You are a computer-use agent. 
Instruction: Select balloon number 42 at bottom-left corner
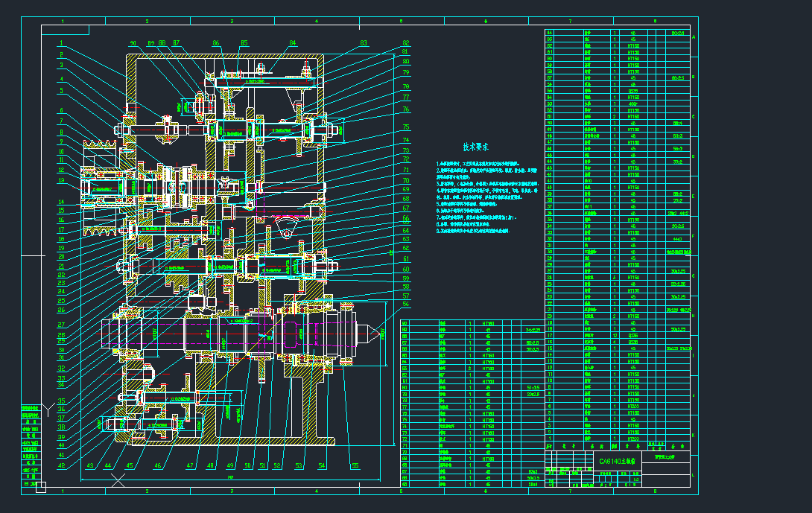tap(61, 464)
